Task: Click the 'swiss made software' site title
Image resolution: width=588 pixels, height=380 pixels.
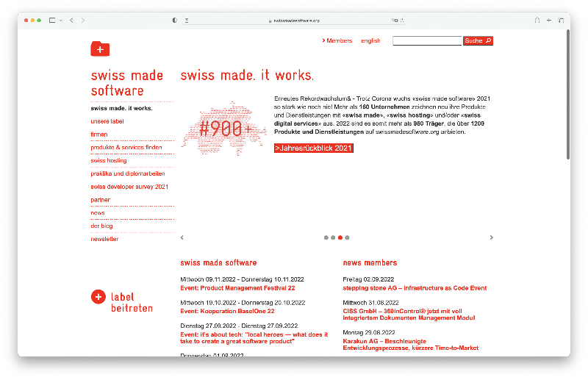Action: (x=126, y=83)
